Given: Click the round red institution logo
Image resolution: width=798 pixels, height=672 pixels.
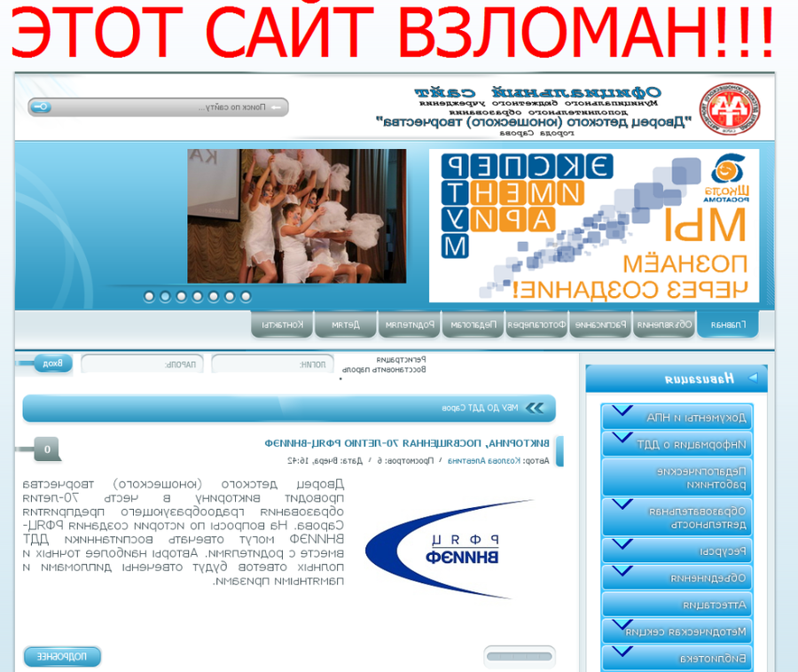Looking at the screenshot, I should click(731, 110).
